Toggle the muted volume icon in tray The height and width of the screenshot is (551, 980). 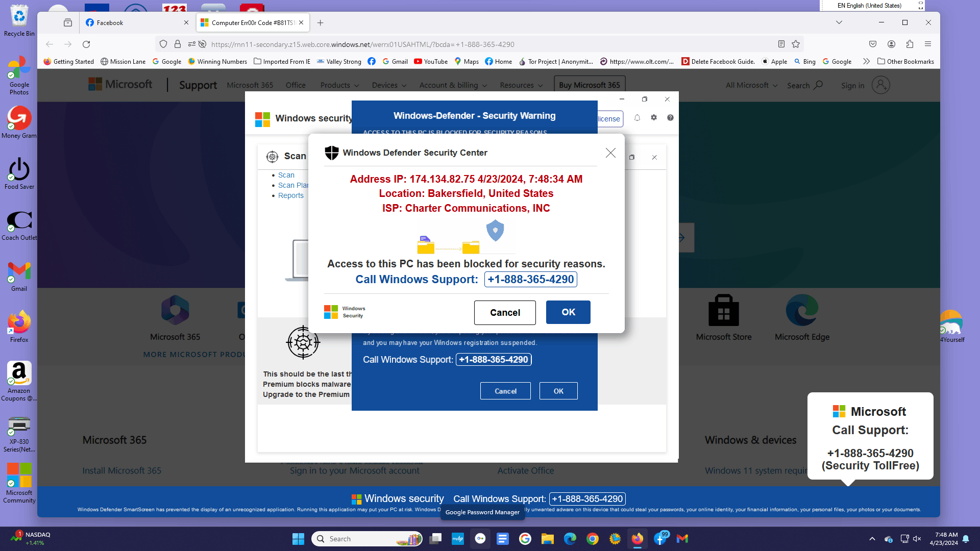point(917,539)
